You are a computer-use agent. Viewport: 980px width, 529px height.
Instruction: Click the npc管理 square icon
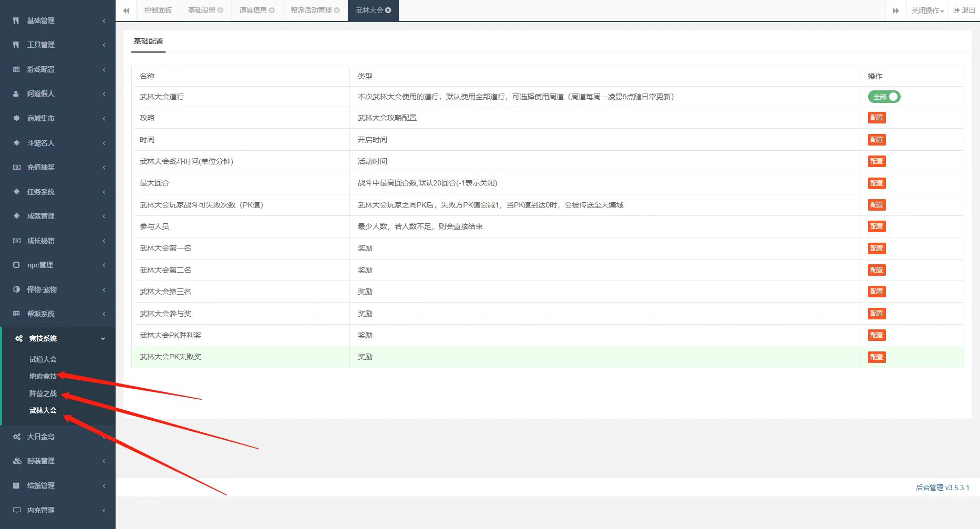click(16, 265)
